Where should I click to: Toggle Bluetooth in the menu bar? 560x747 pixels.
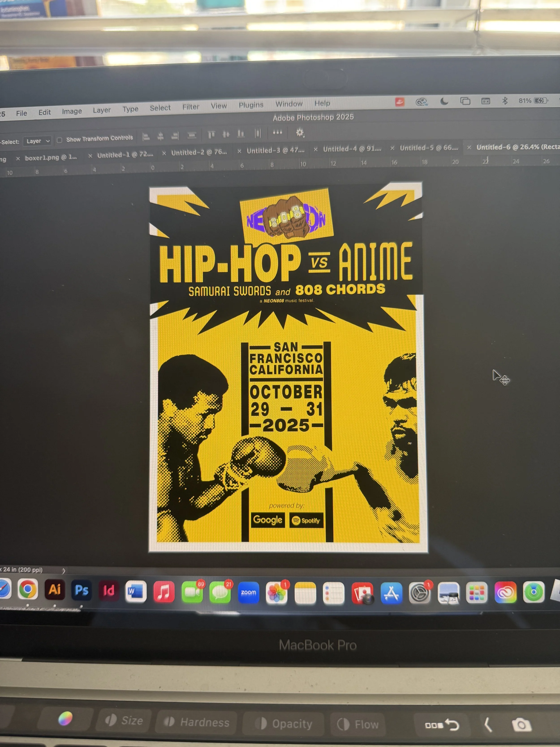click(505, 101)
